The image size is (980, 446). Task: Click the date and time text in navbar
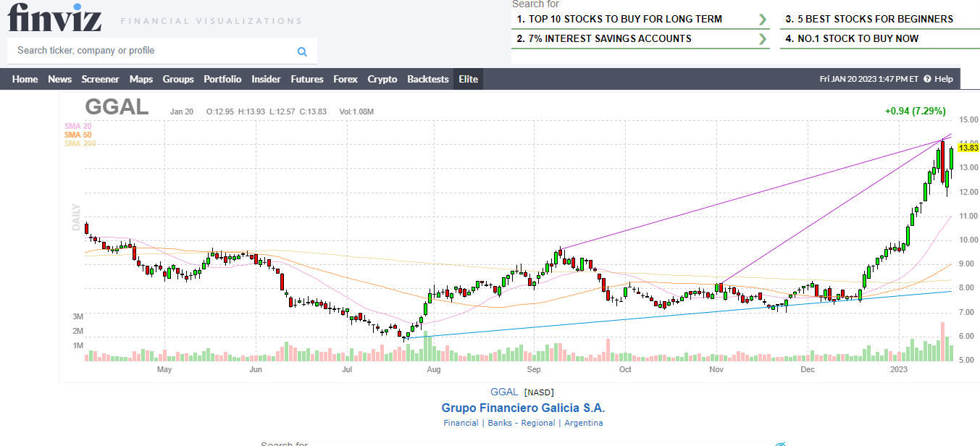point(869,79)
